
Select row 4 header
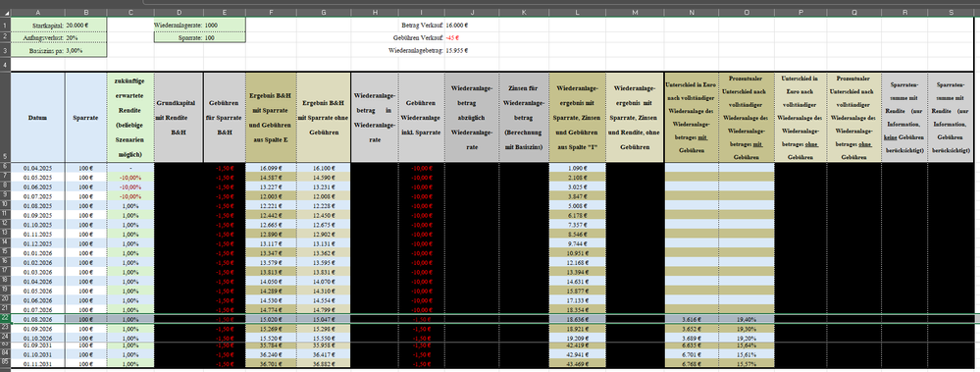coord(5,64)
